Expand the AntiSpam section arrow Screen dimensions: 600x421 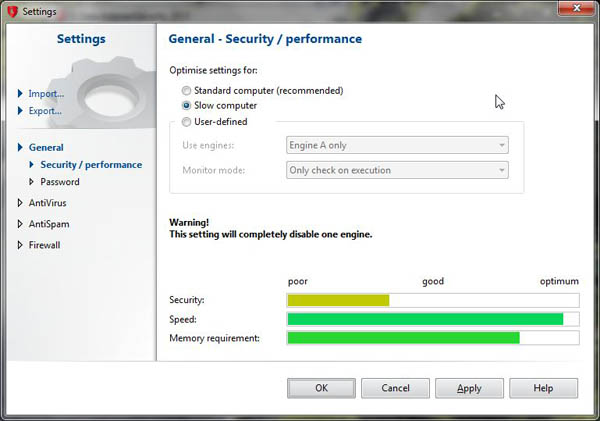(20, 224)
